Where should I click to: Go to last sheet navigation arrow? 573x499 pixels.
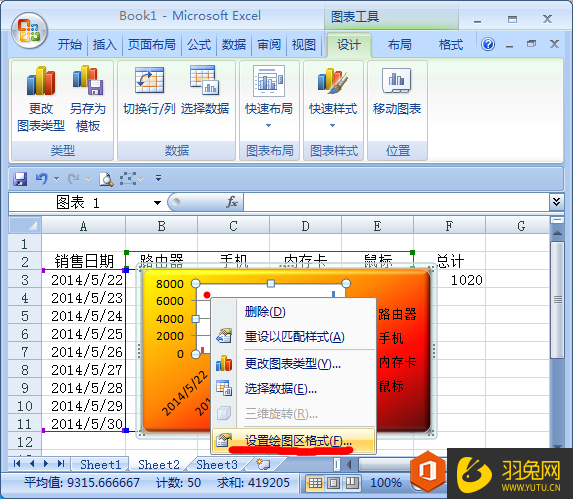point(61,464)
